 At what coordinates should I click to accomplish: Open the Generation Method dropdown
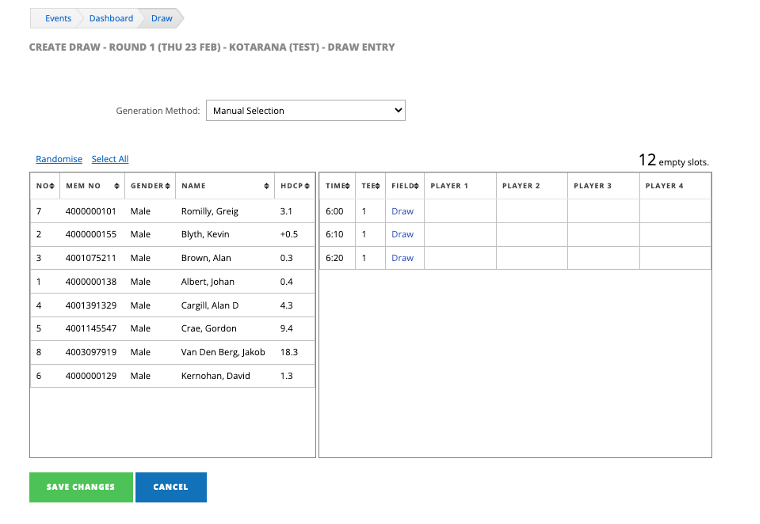[306, 111]
